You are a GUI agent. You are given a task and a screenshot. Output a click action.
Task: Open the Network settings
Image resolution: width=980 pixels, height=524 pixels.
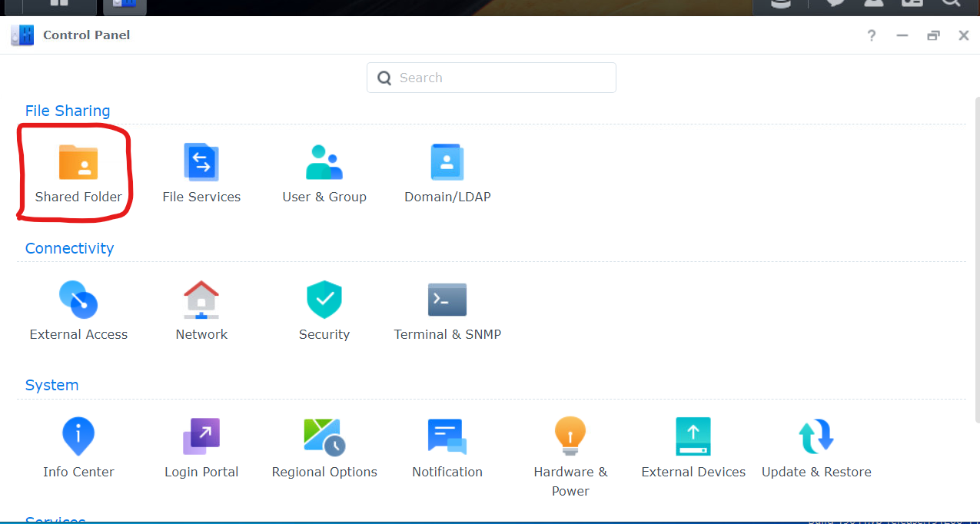(201, 311)
